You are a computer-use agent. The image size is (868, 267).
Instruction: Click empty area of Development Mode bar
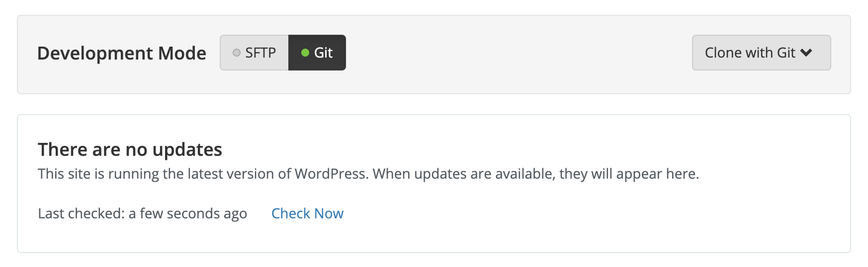coord(517,54)
